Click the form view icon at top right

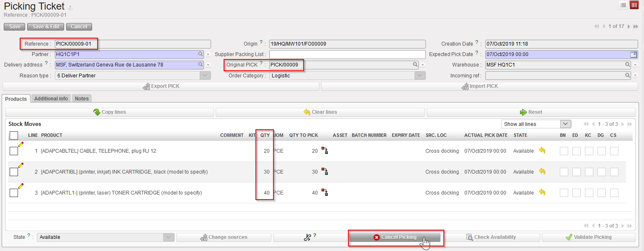point(634,5)
